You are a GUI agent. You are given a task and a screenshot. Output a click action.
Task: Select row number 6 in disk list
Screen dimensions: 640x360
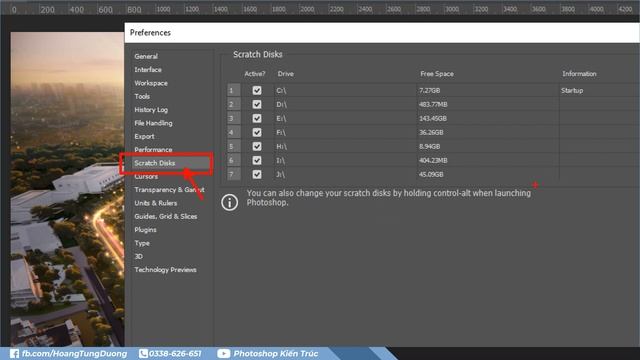(233, 160)
